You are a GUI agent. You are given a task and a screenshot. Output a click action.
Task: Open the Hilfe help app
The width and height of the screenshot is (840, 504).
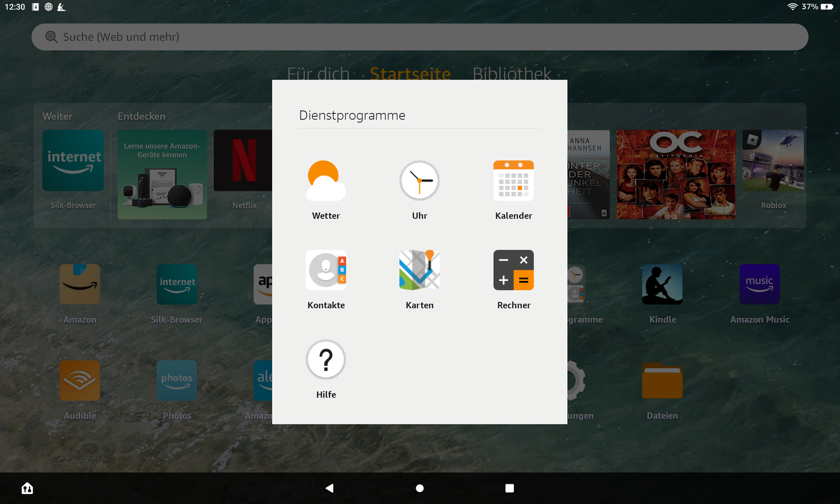[325, 360]
